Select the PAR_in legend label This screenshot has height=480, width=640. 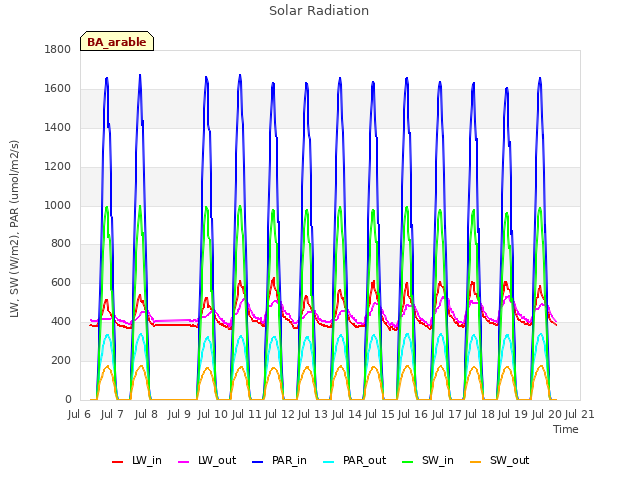289,461
